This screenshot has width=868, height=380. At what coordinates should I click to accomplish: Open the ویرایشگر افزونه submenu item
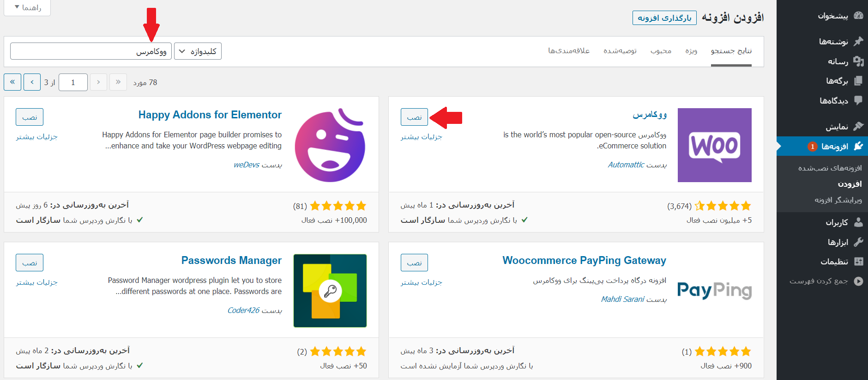pyautogui.click(x=838, y=200)
